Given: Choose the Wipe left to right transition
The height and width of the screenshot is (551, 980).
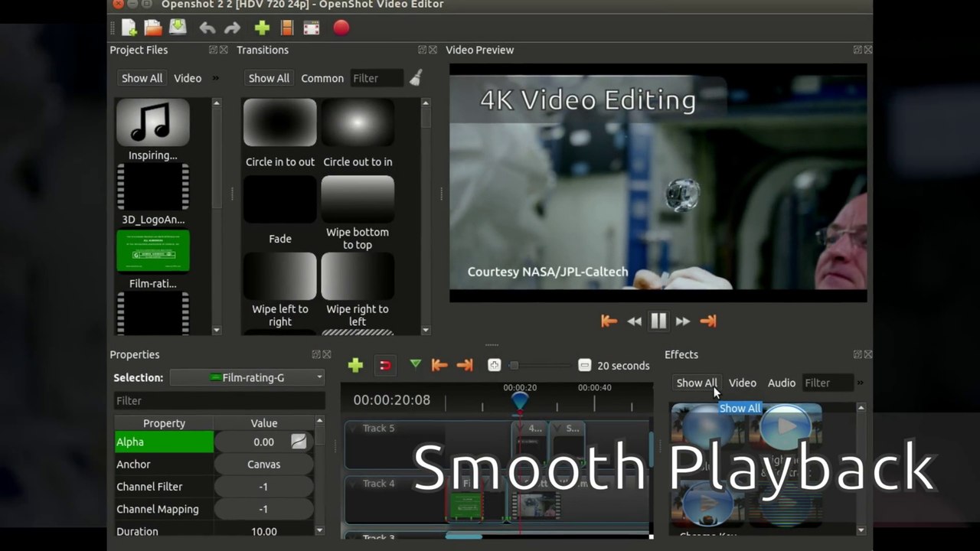Looking at the screenshot, I should pos(279,276).
